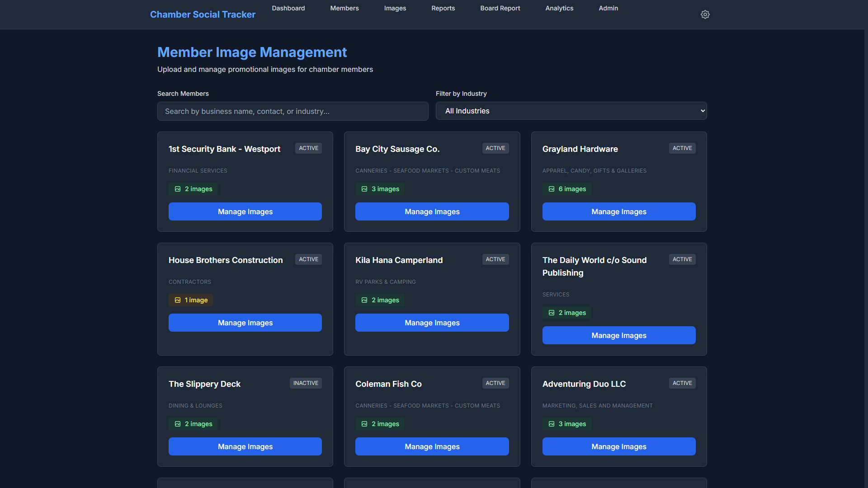Open the Admin nav item
Image resolution: width=868 pixels, height=488 pixels.
click(x=608, y=8)
